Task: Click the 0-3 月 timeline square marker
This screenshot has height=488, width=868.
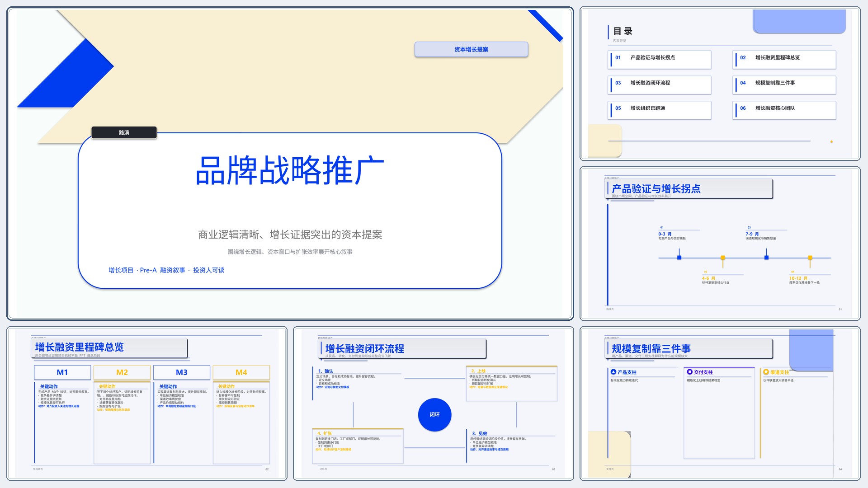Action: 679,258
